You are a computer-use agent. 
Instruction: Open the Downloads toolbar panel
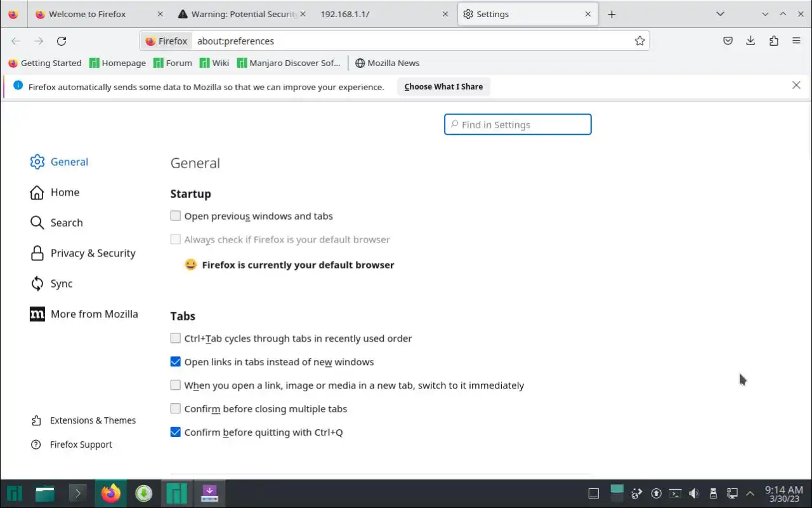coord(750,41)
